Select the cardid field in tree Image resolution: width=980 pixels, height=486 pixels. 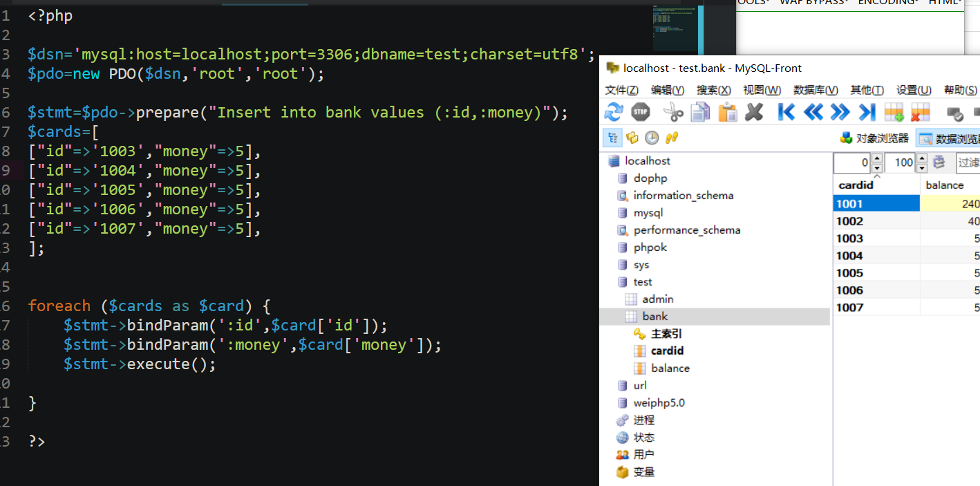[668, 351]
